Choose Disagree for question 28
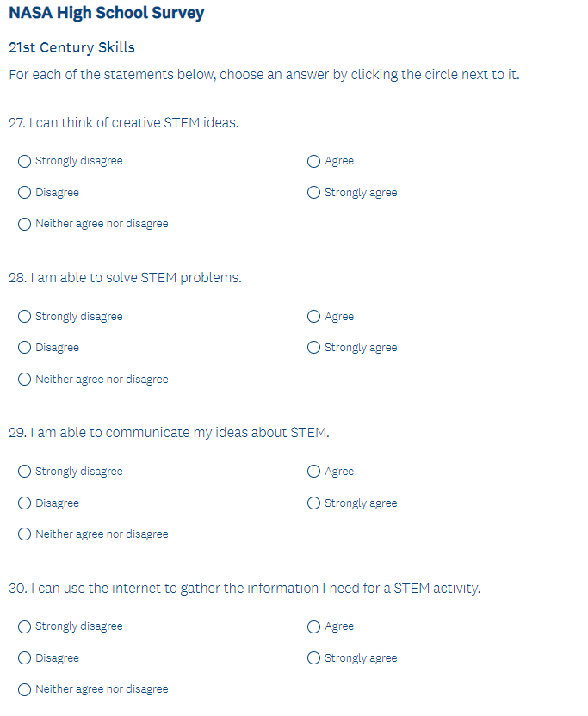This screenshot has width=588, height=716. coord(25,348)
